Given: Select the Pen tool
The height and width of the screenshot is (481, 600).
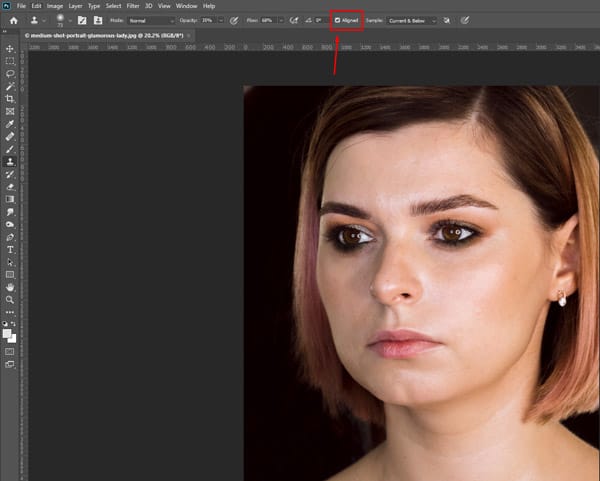Looking at the screenshot, I should point(10,237).
